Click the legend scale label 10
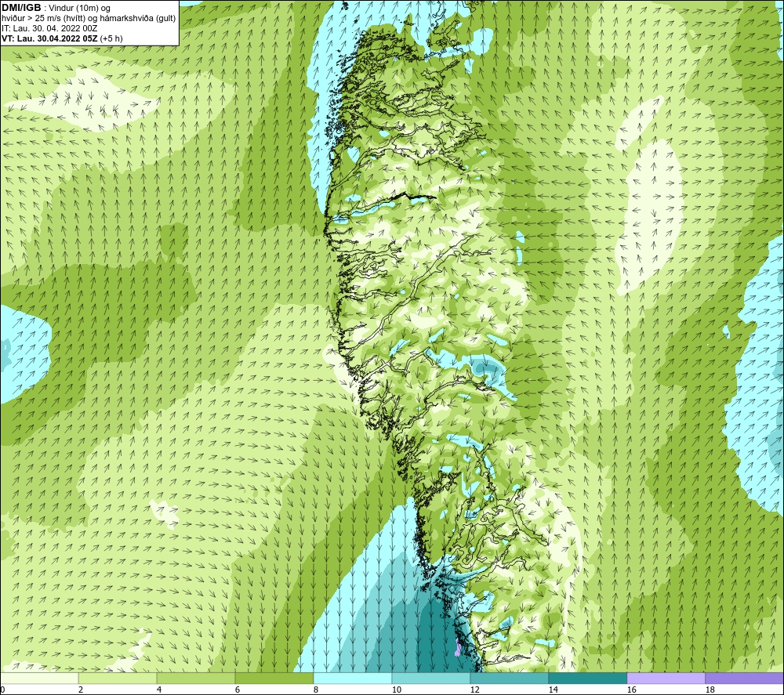 [x=397, y=690]
